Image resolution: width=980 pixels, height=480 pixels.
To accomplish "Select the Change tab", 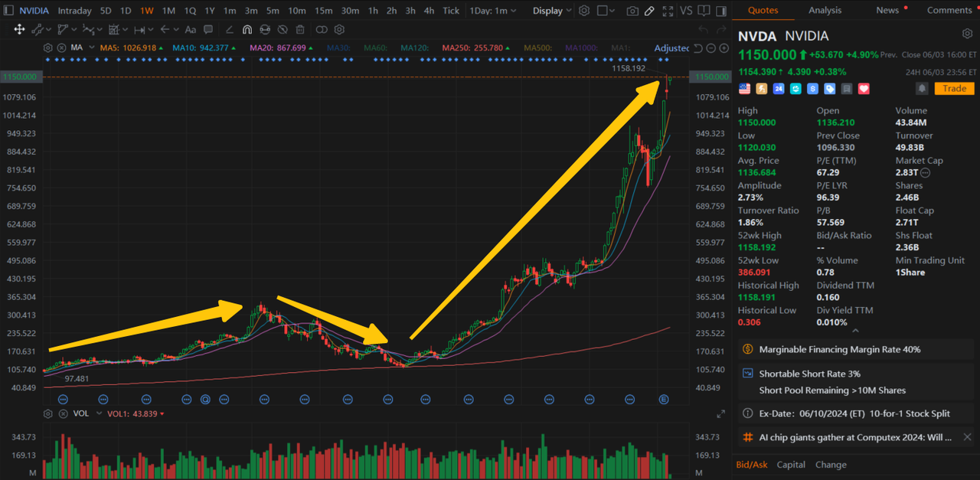I will tap(831, 465).
